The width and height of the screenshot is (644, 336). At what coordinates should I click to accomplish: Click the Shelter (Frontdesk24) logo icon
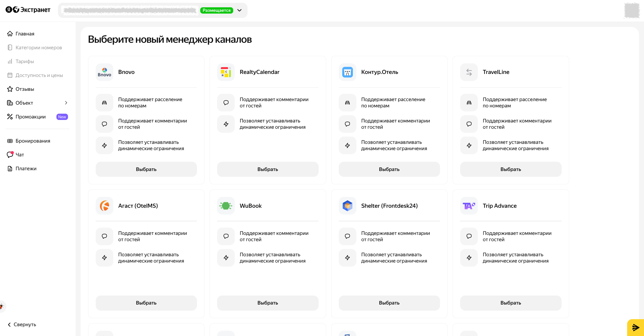348,206
